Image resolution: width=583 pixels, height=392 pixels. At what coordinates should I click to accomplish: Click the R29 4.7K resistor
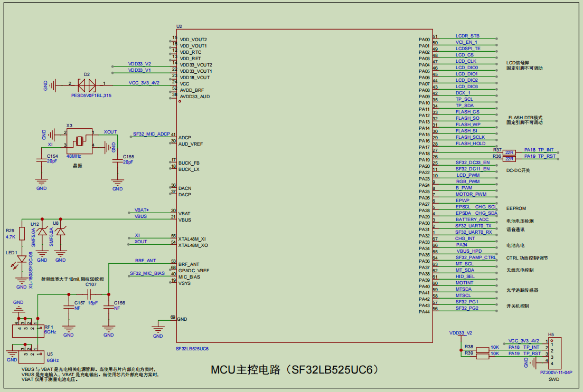22,234
